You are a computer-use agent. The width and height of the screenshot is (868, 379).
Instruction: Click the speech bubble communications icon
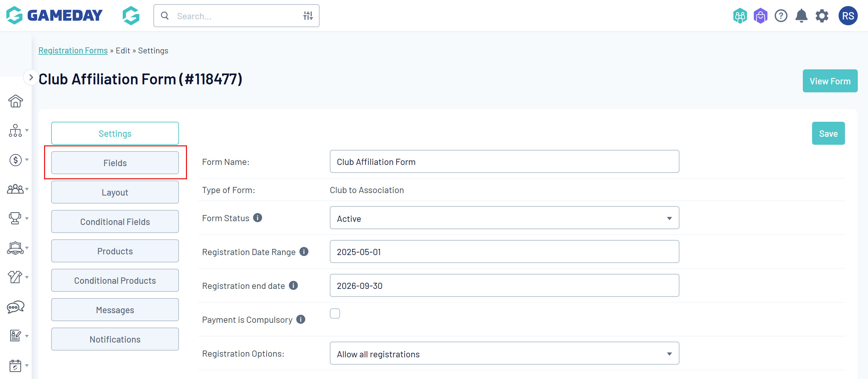coord(15,307)
